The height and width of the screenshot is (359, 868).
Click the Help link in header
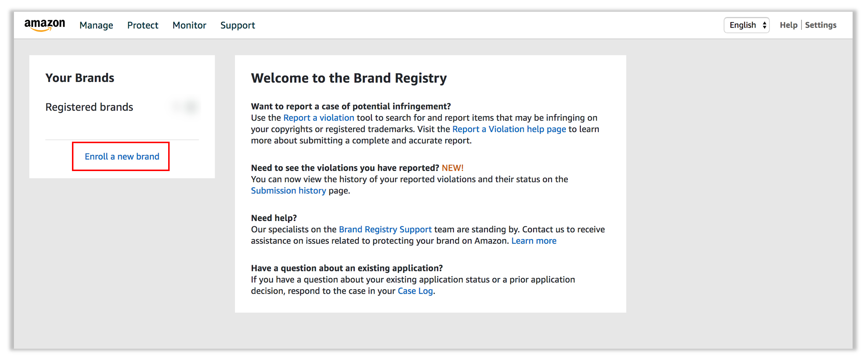(x=788, y=25)
